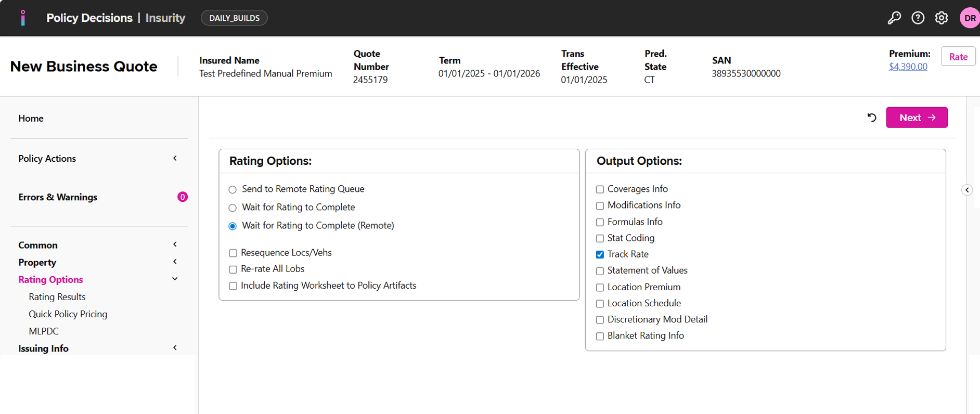Click the DR user avatar
This screenshot has height=414, width=980.
pyautogui.click(x=970, y=18)
